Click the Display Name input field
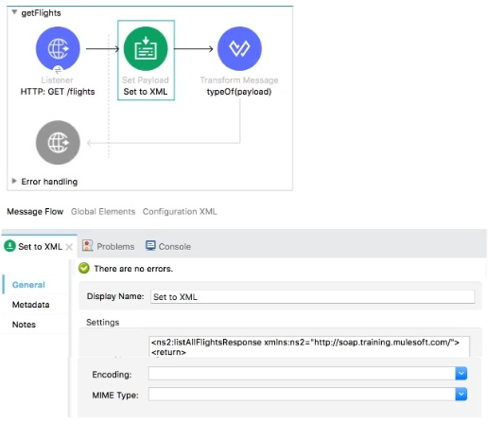The height and width of the screenshot is (423, 504). 312,296
